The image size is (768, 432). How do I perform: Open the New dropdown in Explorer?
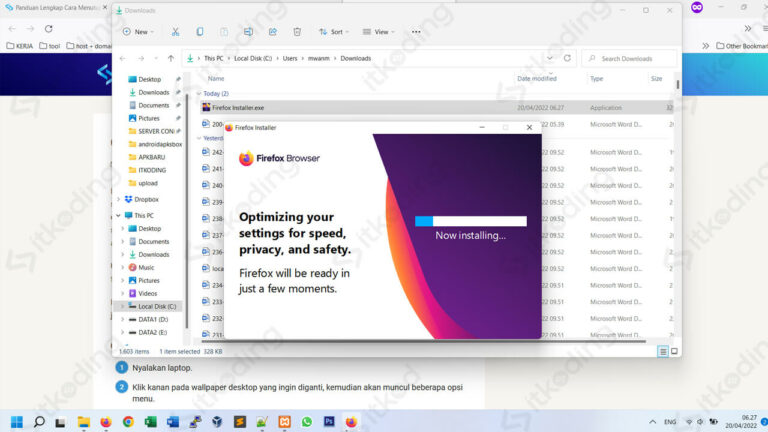(x=138, y=32)
